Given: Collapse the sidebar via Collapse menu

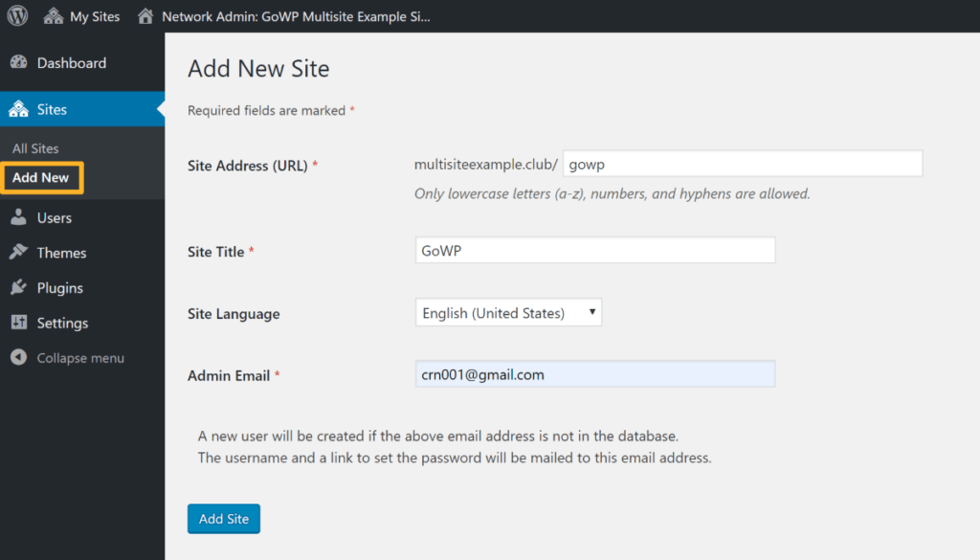Looking at the screenshot, I should pos(82,357).
